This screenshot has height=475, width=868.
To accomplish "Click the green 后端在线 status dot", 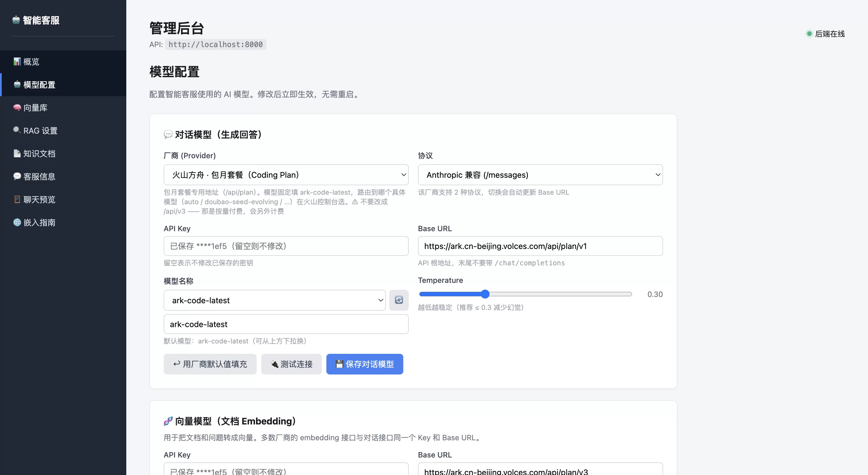I will (809, 34).
